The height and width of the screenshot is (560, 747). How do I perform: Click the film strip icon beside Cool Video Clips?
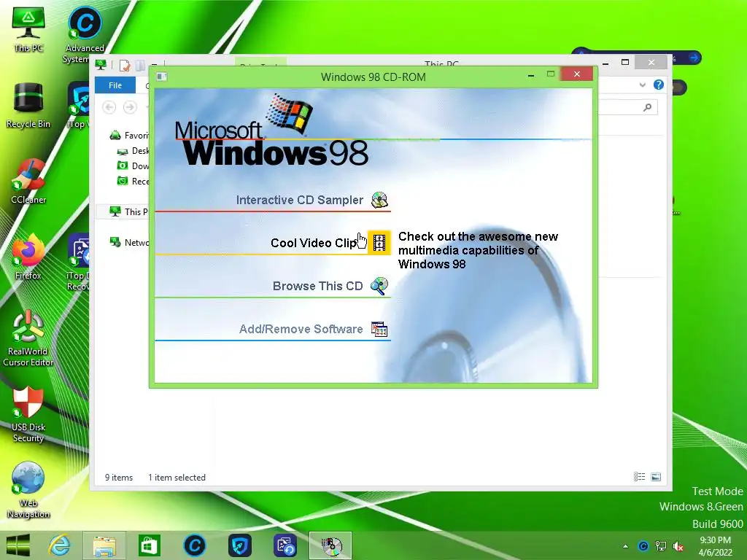pos(379,242)
